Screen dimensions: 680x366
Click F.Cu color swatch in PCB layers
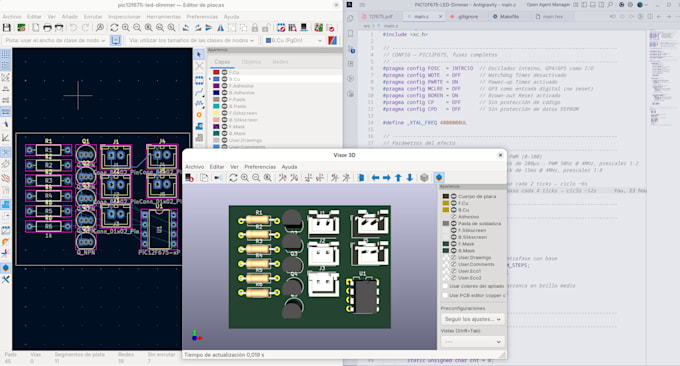click(216, 72)
